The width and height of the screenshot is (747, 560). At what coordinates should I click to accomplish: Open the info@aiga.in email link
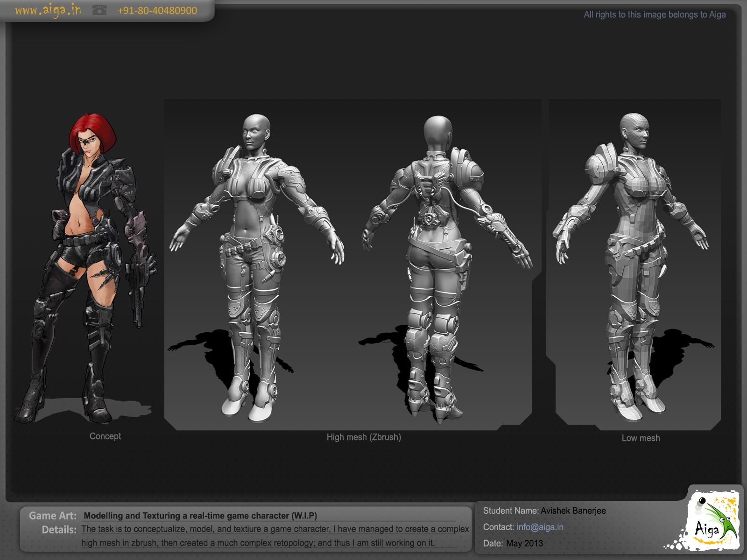click(x=540, y=527)
